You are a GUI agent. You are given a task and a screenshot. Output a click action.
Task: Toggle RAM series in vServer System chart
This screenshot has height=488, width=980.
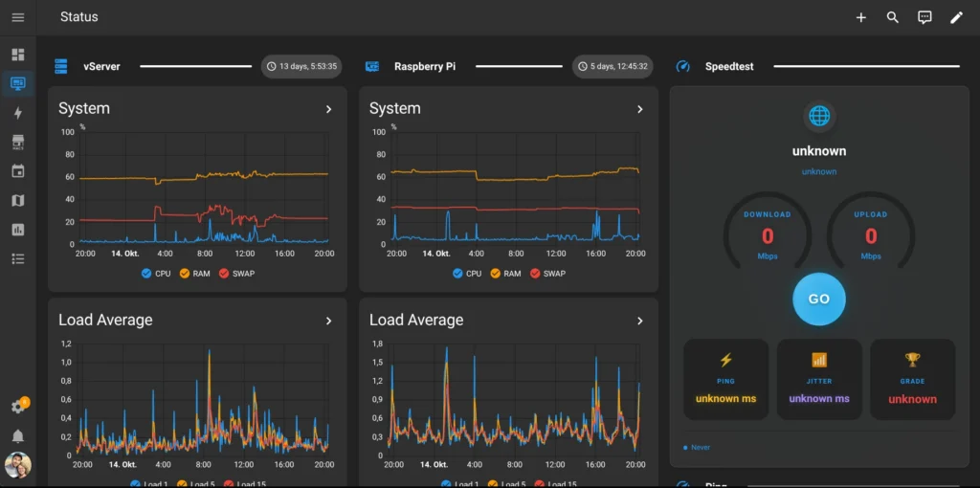click(194, 273)
